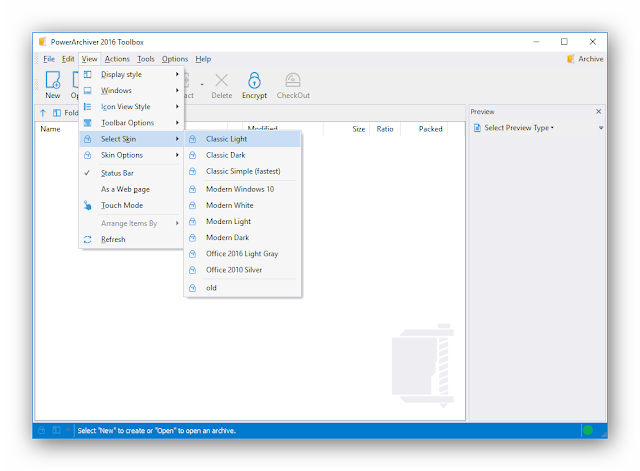Image resolution: width=640 pixels, height=471 pixels.
Task: Open the Tools menu
Action: pyautogui.click(x=145, y=59)
